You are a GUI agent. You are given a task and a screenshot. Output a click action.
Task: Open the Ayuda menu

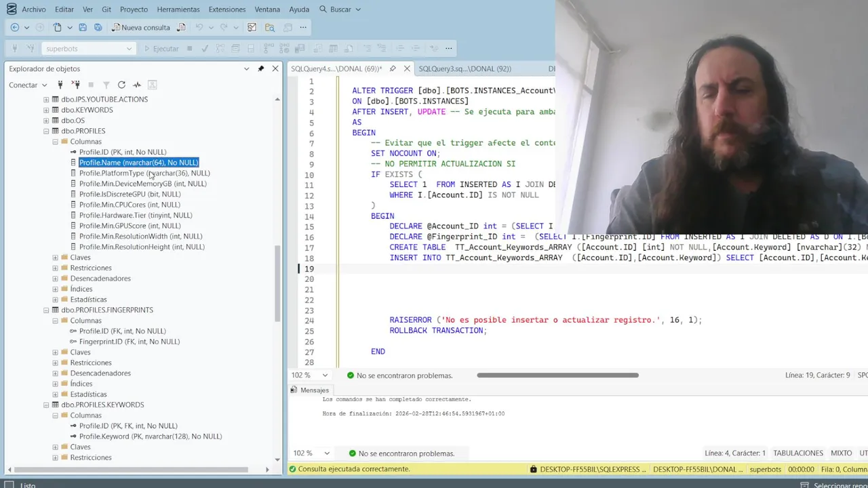pyautogui.click(x=299, y=9)
